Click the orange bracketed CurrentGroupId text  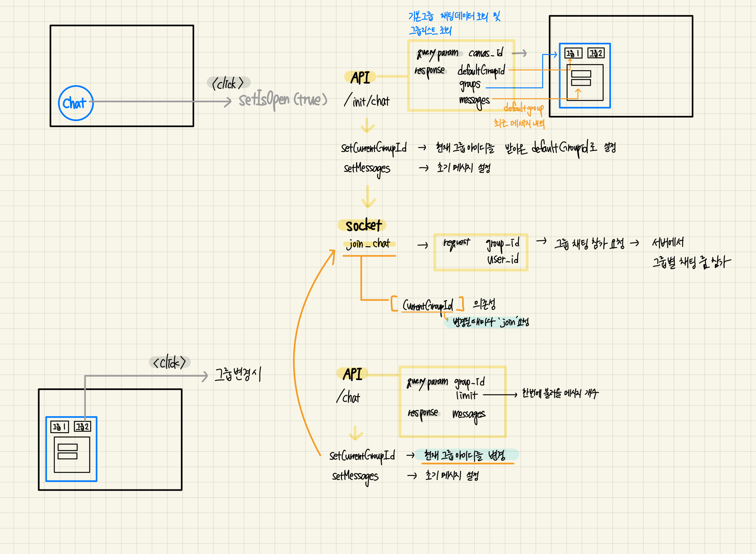coord(427,305)
